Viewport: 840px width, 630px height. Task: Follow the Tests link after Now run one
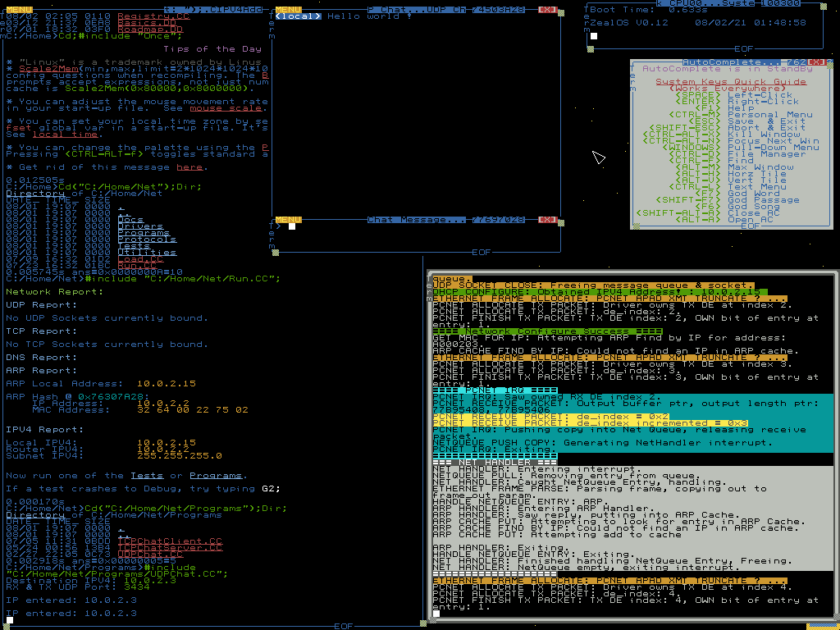(147, 476)
